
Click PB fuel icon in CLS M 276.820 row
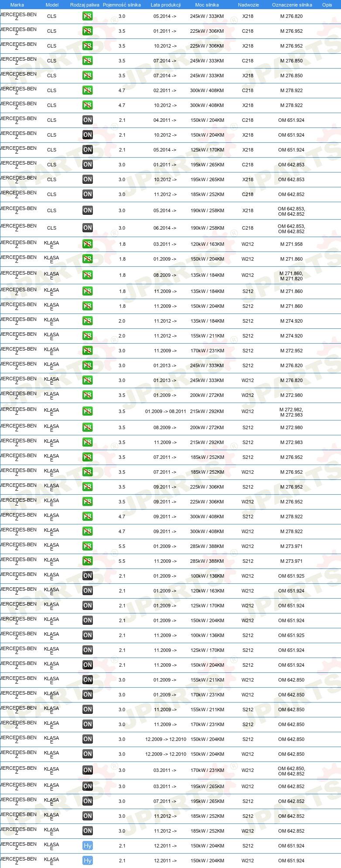point(87,16)
